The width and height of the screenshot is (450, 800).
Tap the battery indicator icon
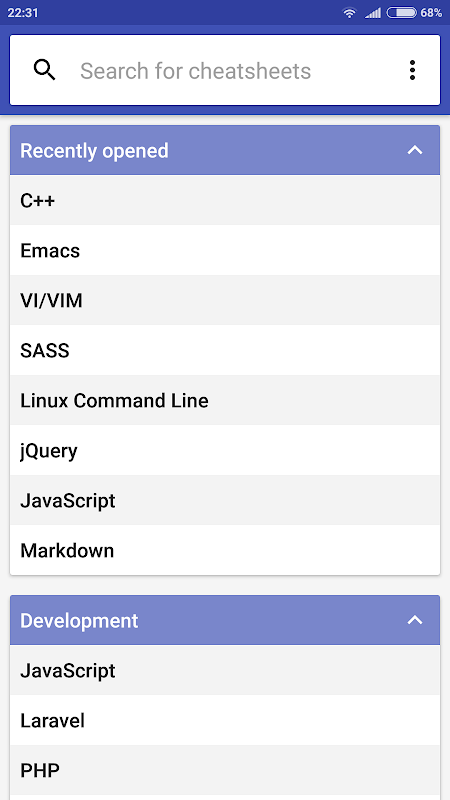pos(402,13)
